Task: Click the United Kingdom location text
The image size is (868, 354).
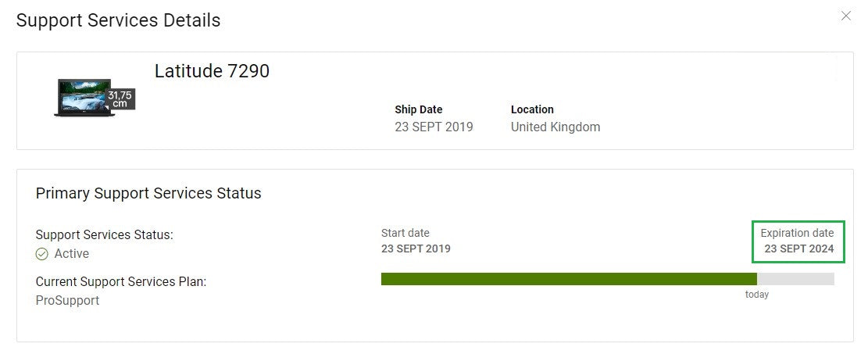Action: [x=555, y=127]
